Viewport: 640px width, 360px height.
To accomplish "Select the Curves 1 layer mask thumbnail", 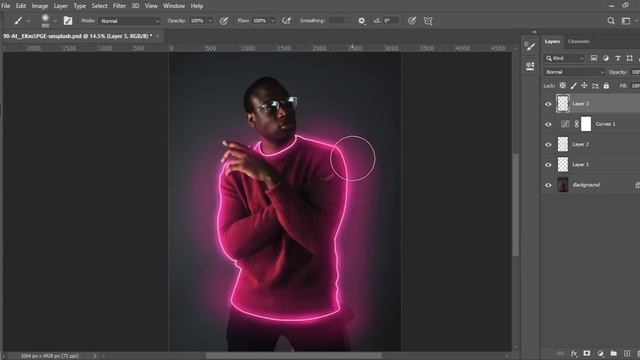I will [586, 124].
